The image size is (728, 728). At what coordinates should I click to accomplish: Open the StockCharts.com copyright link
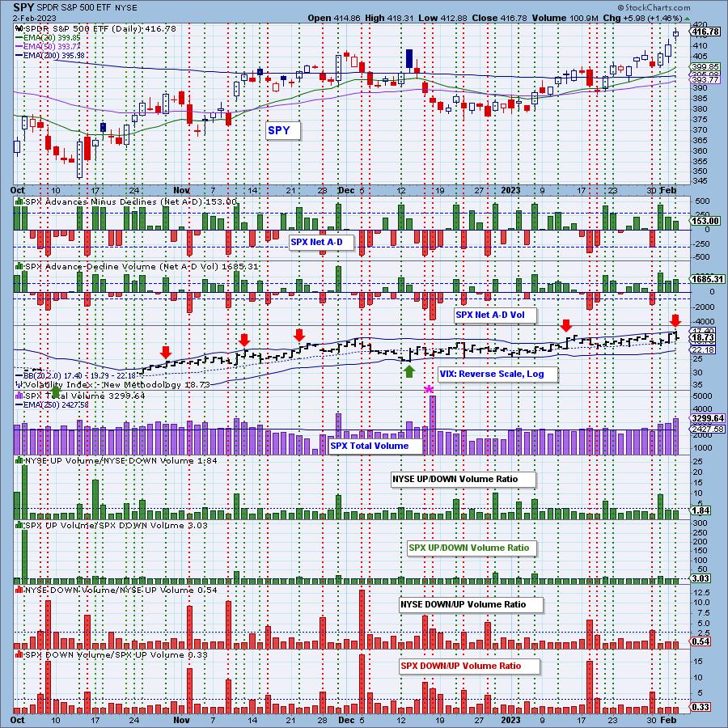pyautogui.click(x=654, y=7)
